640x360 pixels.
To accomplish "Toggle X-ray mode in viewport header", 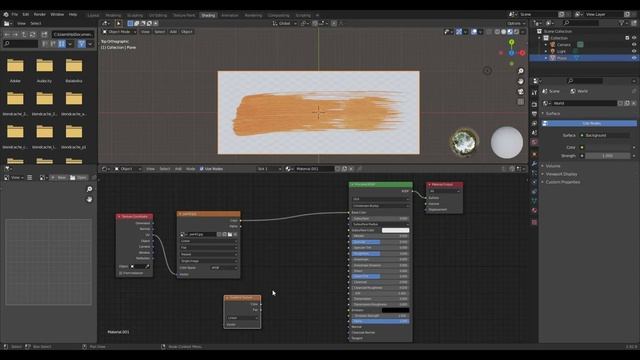I will pos(489,31).
